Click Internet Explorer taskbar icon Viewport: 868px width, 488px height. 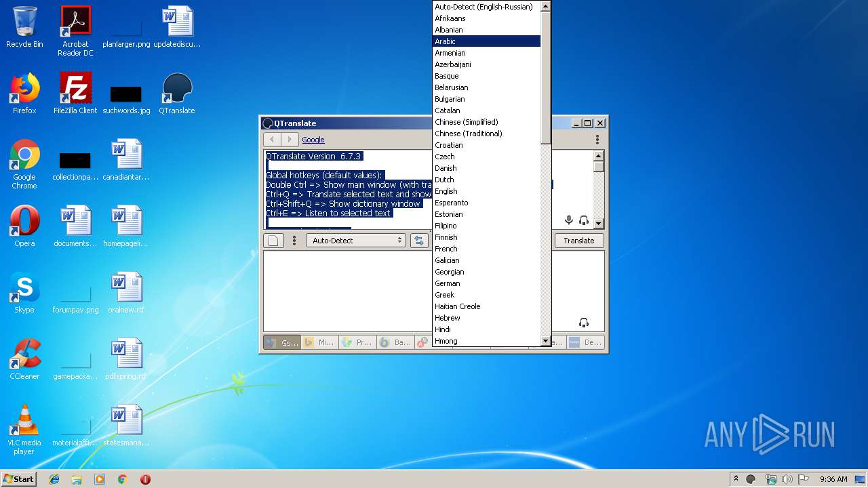click(x=54, y=479)
